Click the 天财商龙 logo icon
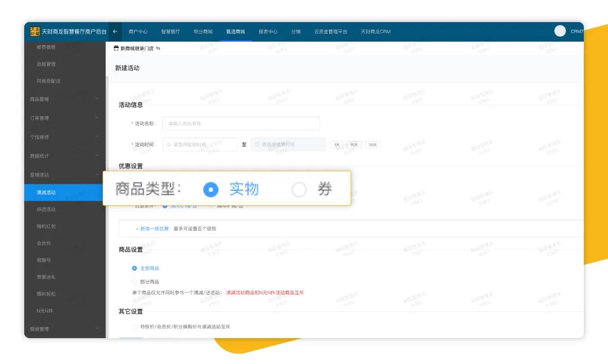Image resolution: width=608 pixels, height=364 pixels. pyautogui.click(x=35, y=32)
